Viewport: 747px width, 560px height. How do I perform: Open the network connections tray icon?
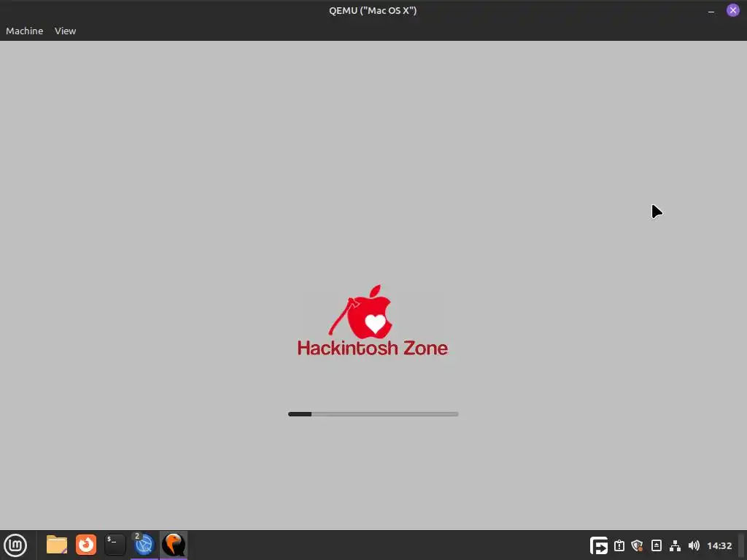click(x=675, y=545)
